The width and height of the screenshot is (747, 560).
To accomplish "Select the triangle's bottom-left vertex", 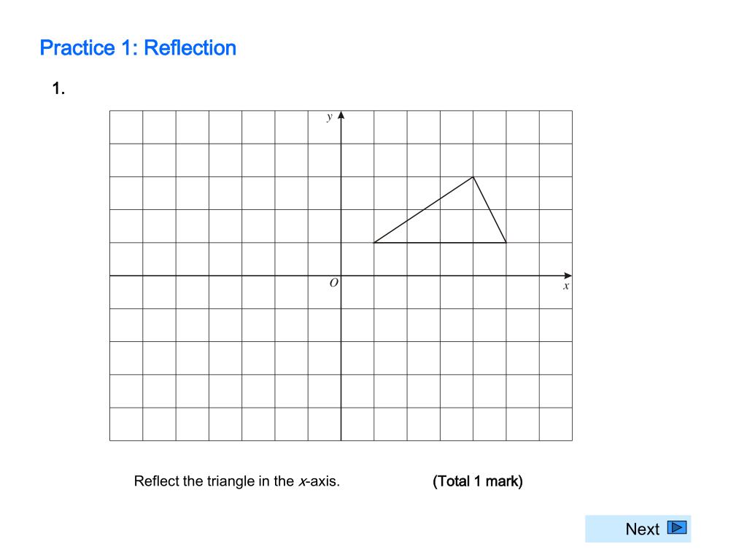I will (374, 242).
